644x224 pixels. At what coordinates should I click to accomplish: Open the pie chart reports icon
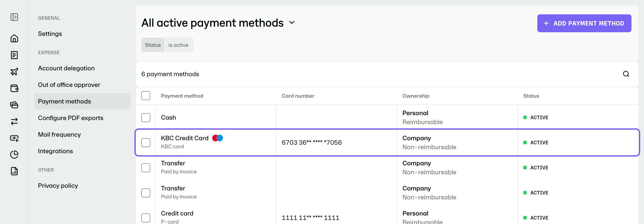(x=14, y=155)
